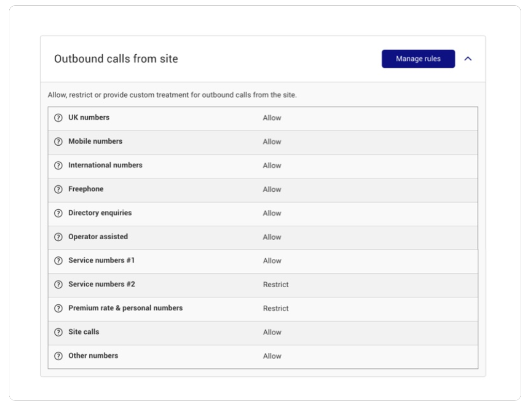
Task: Click the Site calls help icon
Action: [x=58, y=332]
